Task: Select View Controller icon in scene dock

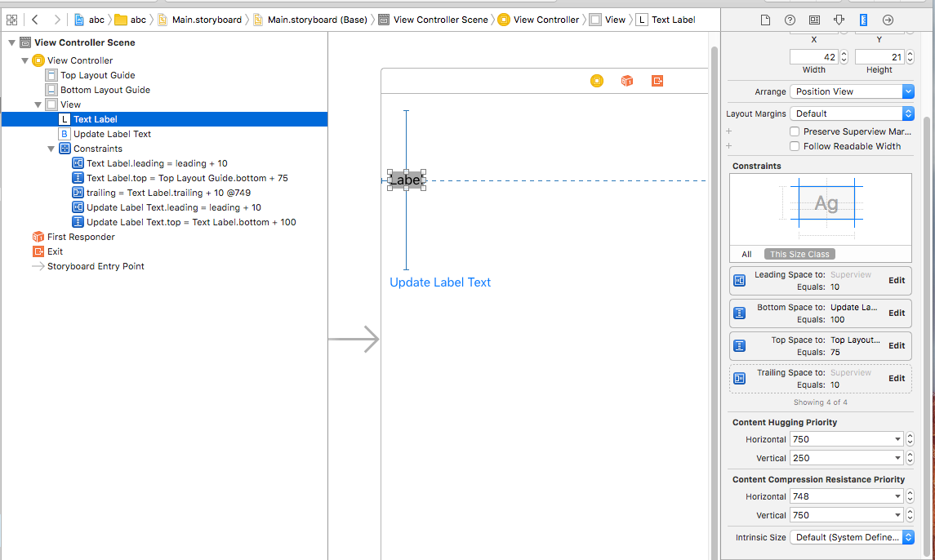Action: point(597,81)
